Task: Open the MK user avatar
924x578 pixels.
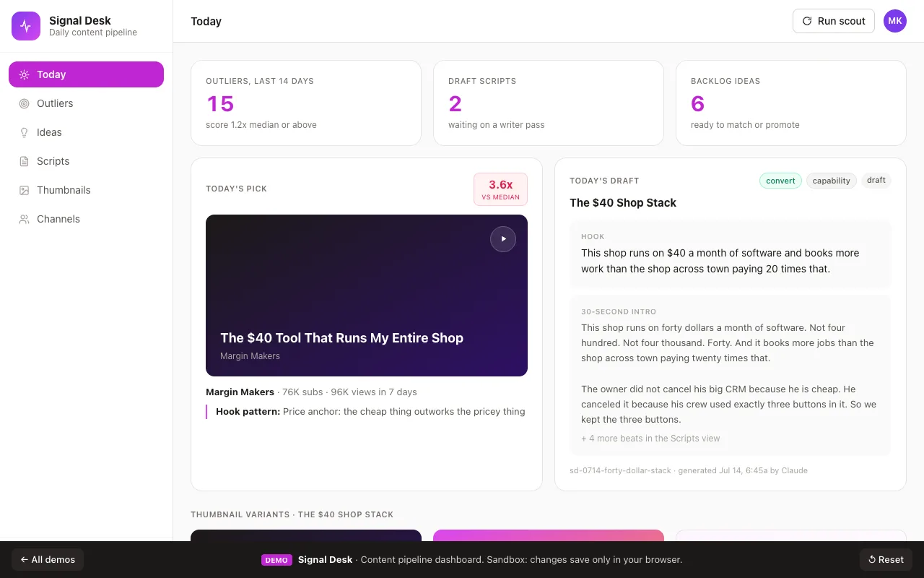Action: tap(895, 21)
